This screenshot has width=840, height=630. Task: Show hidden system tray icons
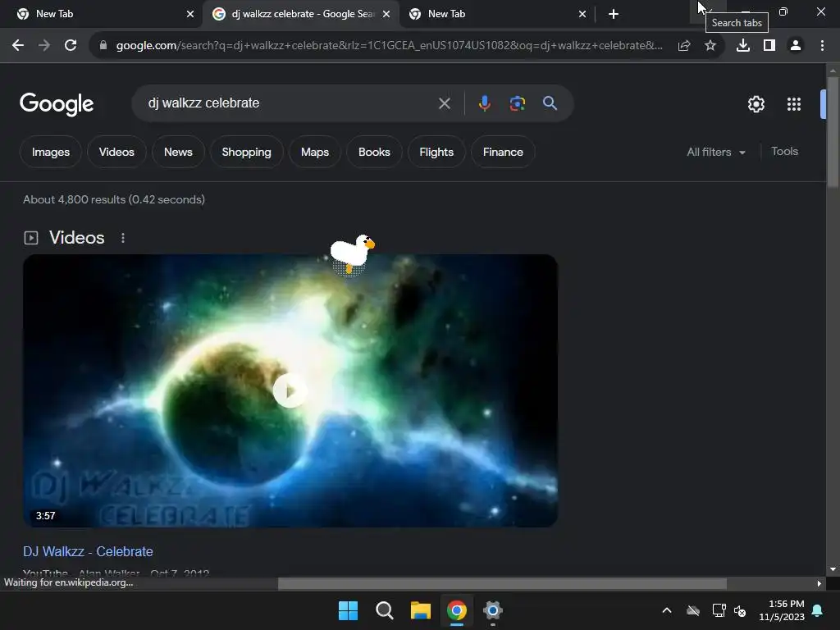pyautogui.click(x=667, y=610)
